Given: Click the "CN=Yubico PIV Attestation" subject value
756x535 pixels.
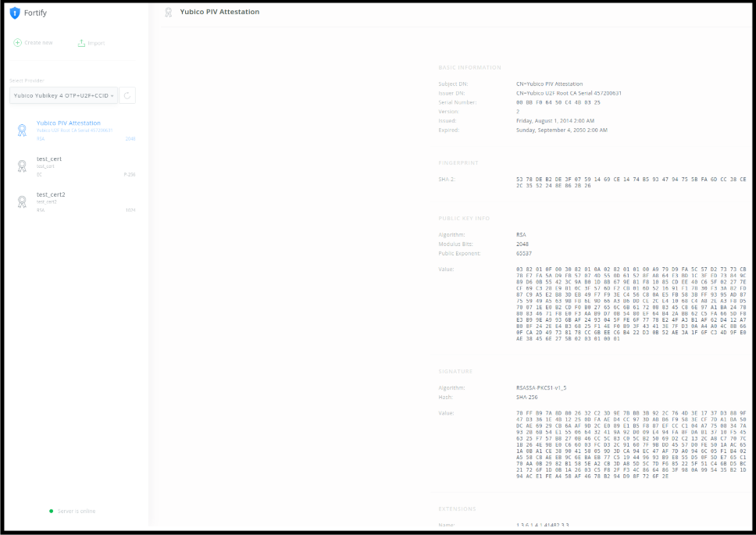Looking at the screenshot, I should pos(549,84).
